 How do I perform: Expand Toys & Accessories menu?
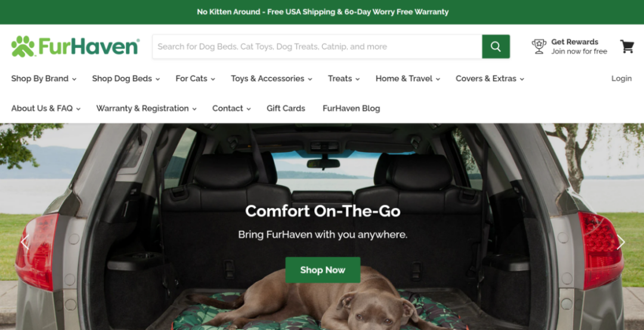pyautogui.click(x=271, y=79)
